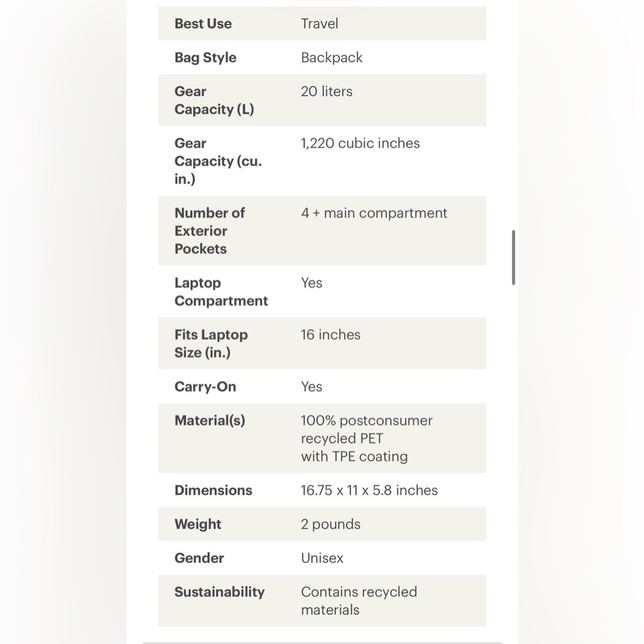Select the 16 inches value
The height and width of the screenshot is (644, 644).
tap(330, 335)
